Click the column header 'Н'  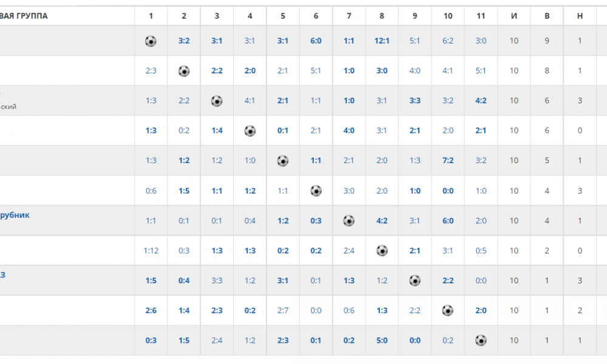(x=580, y=16)
